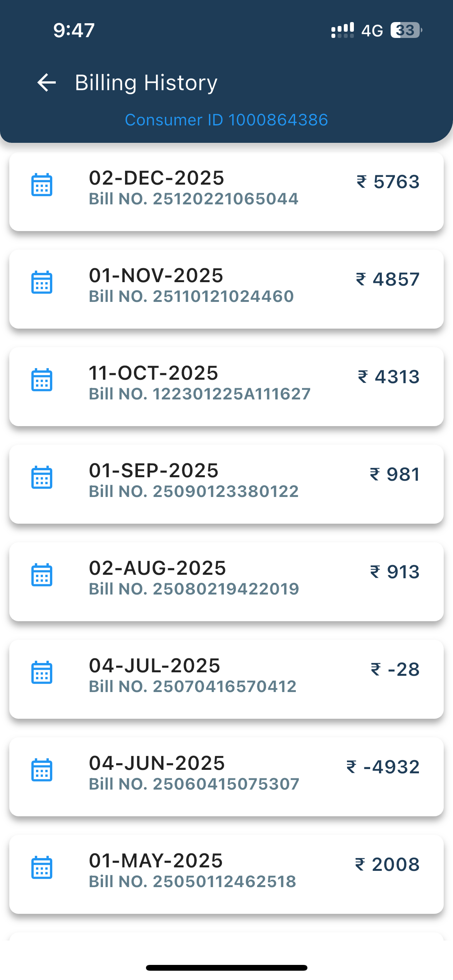Open bill number 25050112462518
The height and width of the screenshot is (980, 453).
192,882
